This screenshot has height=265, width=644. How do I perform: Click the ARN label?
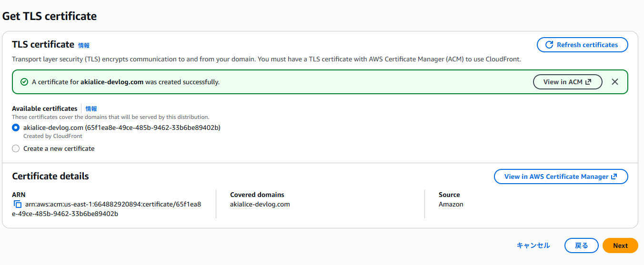tap(19, 195)
